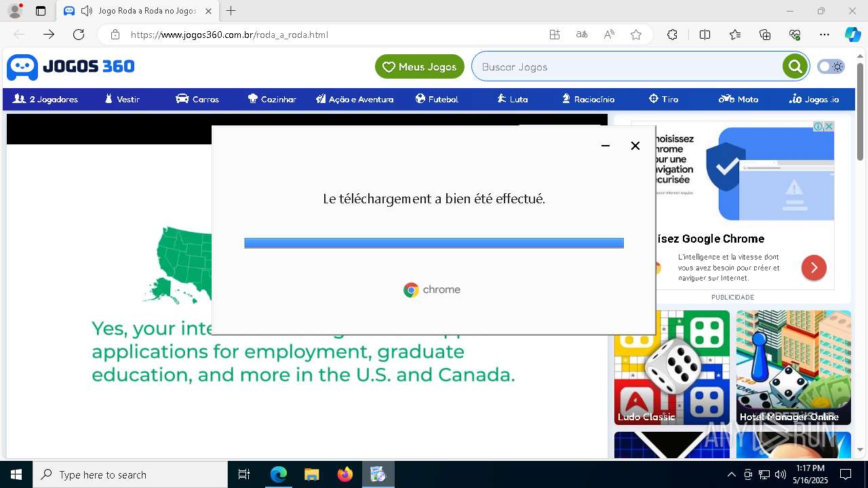Open the volume tray icon

(781, 474)
